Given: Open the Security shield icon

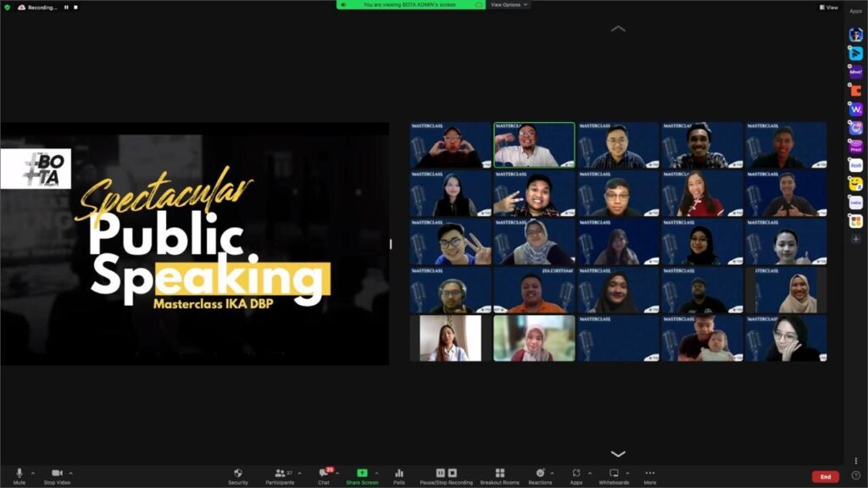Looking at the screenshot, I should point(238,474).
